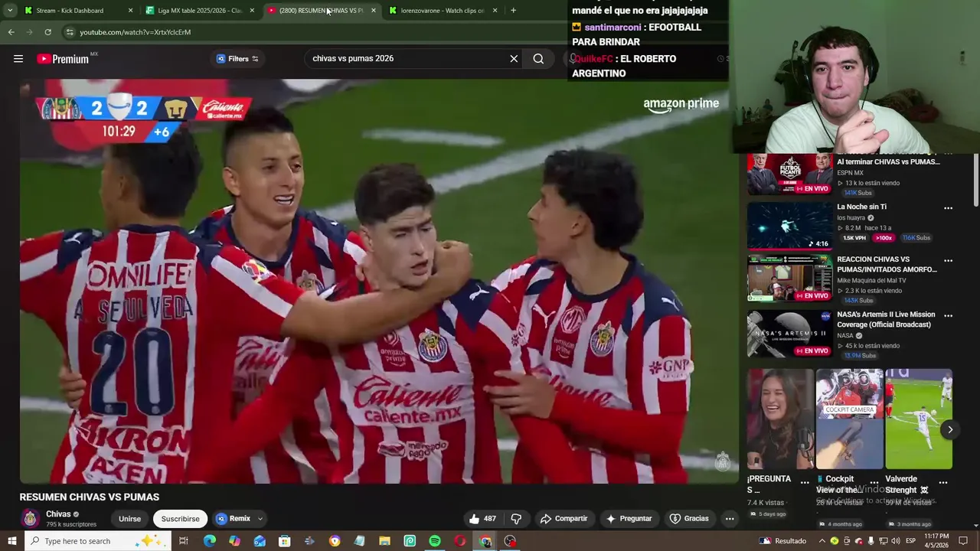Open site information icon in address bar
Image resolution: width=980 pixels, height=551 pixels.
tap(70, 32)
